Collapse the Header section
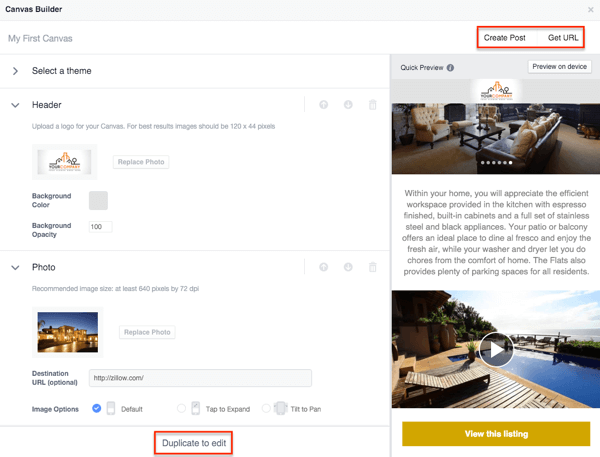600x457 pixels. pyautogui.click(x=15, y=105)
